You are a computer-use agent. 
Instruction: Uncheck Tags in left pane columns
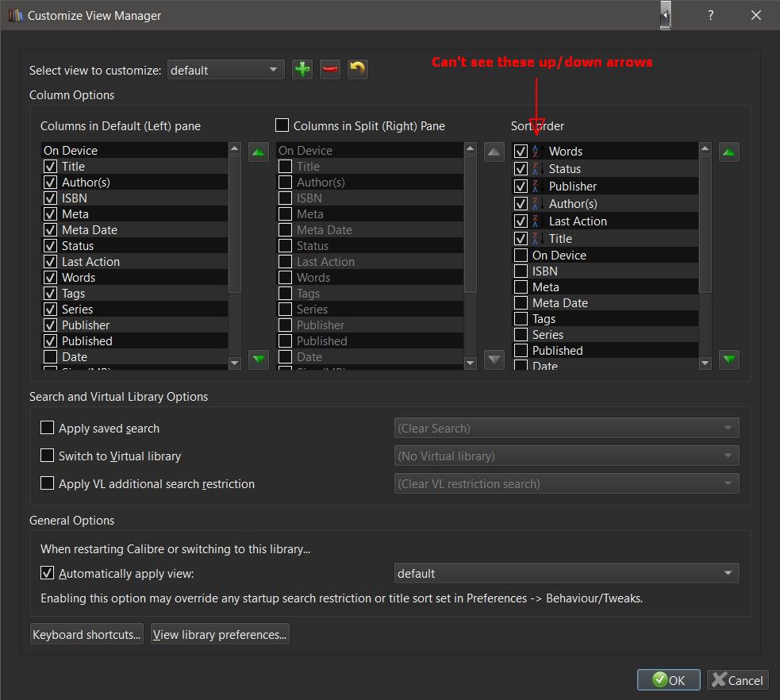tap(50, 293)
